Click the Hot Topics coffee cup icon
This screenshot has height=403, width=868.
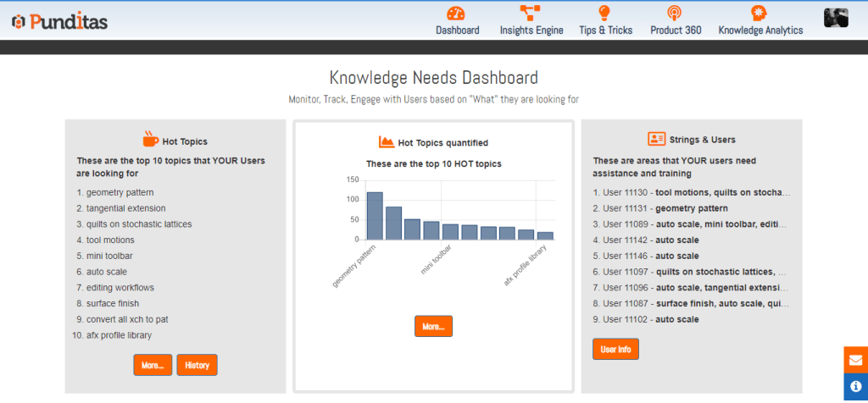pos(150,140)
